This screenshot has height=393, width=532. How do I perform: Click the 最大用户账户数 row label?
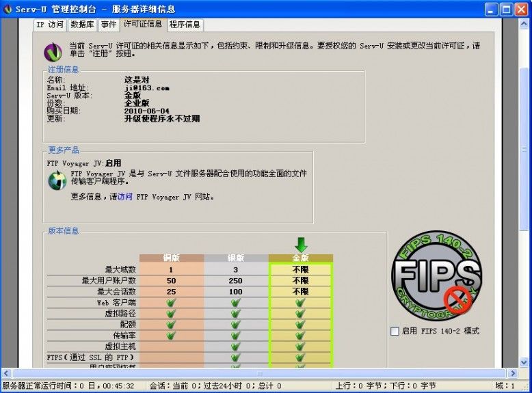109,280
